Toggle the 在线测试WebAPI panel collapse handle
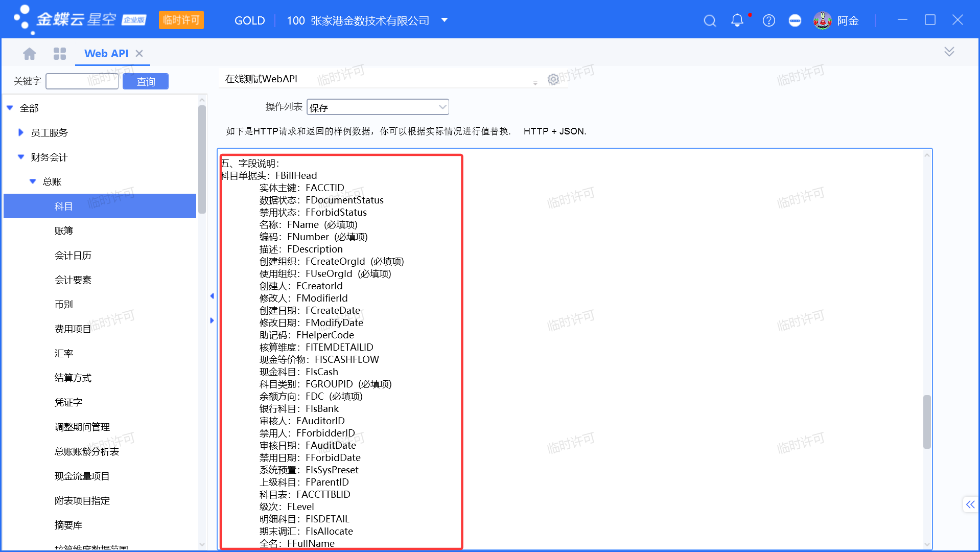The height and width of the screenshot is (552, 980). coord(535,82)
